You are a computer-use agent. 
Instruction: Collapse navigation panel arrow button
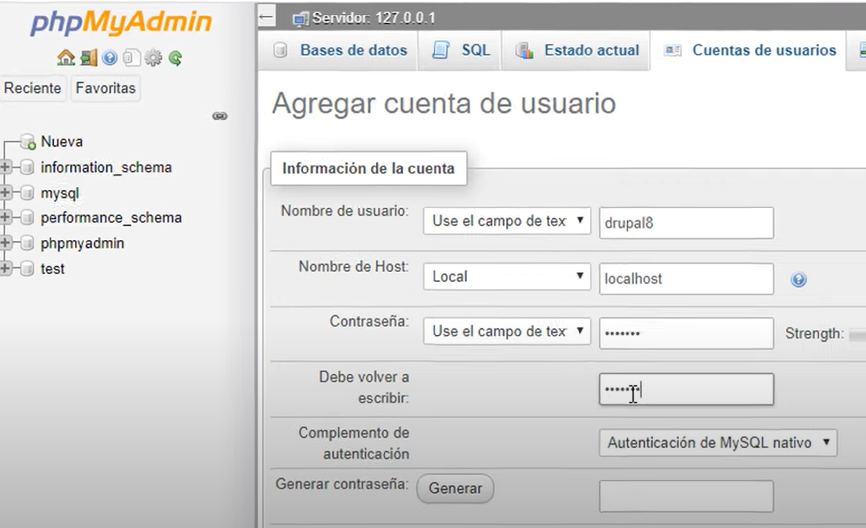coord(267,17)
